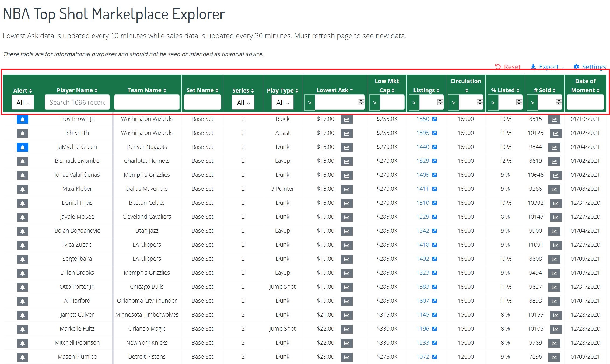Open external link icon next to 1607 listings
The width and height of the screenshot is (610, 364).
(434, 301)
